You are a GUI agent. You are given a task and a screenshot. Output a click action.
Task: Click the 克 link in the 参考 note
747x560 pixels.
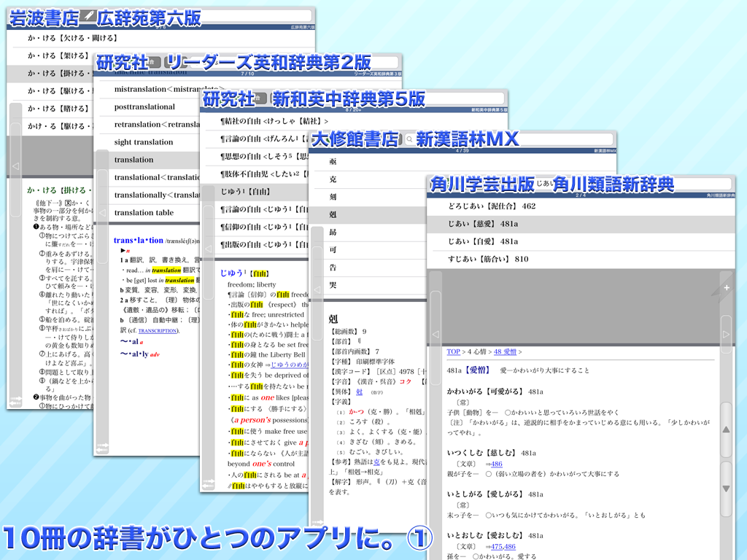click(x=377, y=462)
